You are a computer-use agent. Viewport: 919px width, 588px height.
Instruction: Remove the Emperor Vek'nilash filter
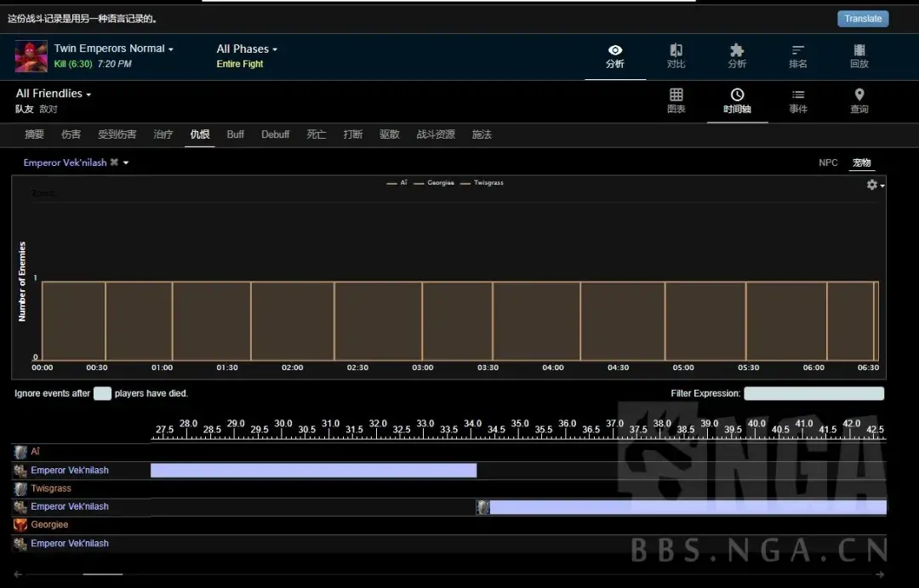[114, 163]
